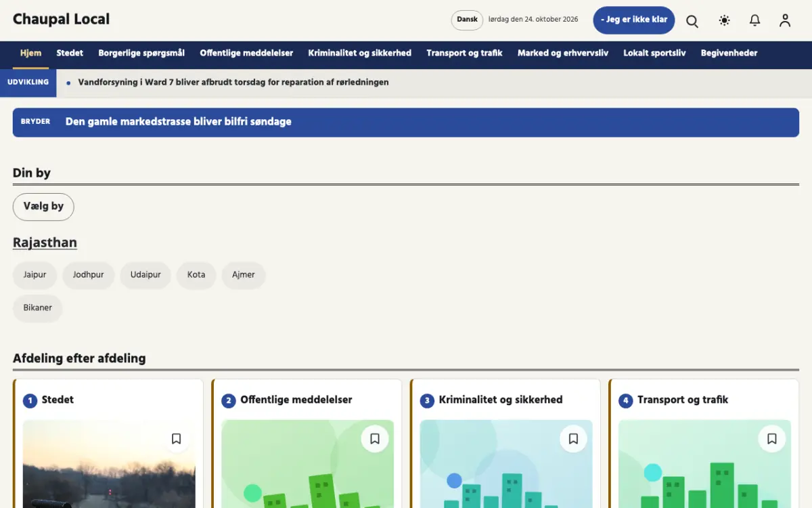Open notifications bell icon
Image resolution: width=812 pixels, height=508 pixels.
coord(754,20)
